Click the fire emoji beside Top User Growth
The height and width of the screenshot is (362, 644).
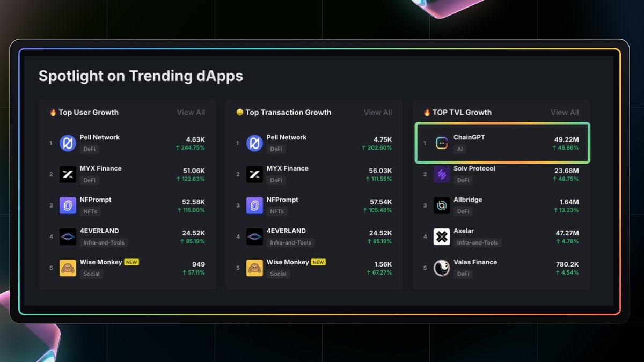tap(53, 112)
